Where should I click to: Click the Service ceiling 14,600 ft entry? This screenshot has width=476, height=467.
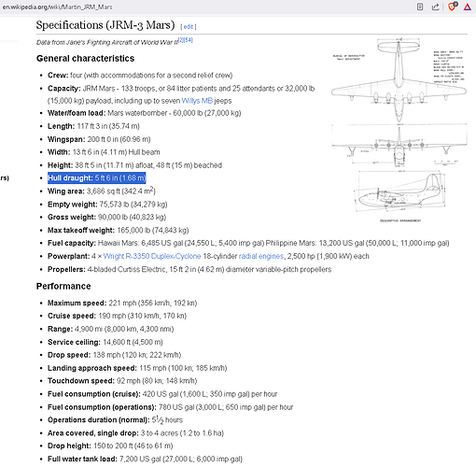coord(105,342)
